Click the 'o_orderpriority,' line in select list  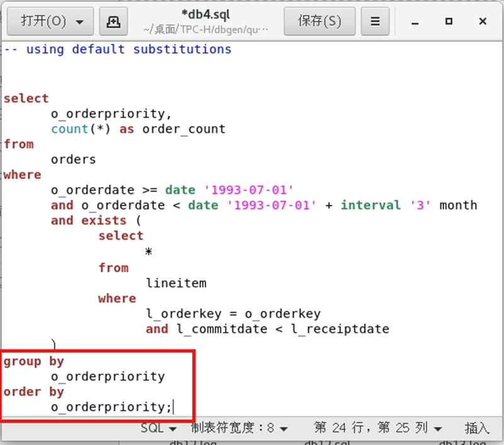pyautogui.click(x=112, y=114)
